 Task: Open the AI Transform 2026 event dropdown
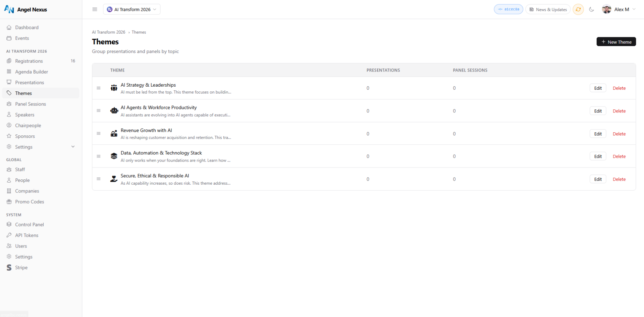[x=132, y=9]
